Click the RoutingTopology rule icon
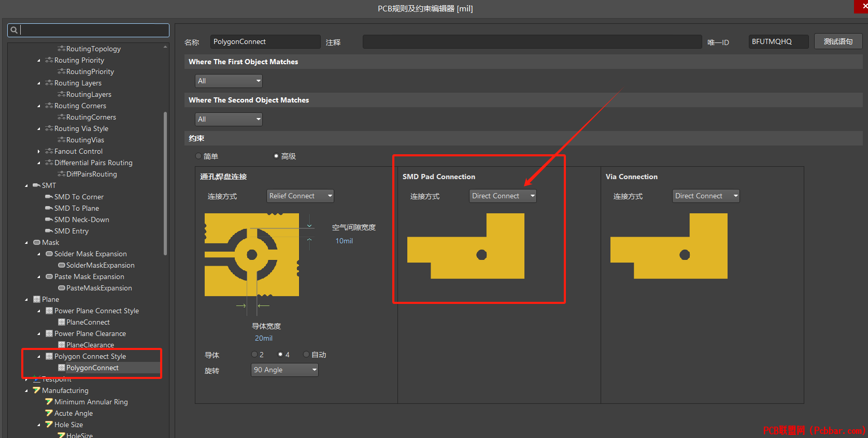The height and width of the screenshot is (438, 868). click(x=61, y=49)
